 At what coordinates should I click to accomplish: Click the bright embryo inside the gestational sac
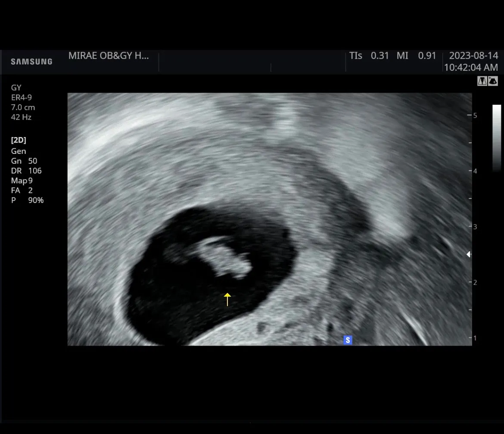coord(225,257)
